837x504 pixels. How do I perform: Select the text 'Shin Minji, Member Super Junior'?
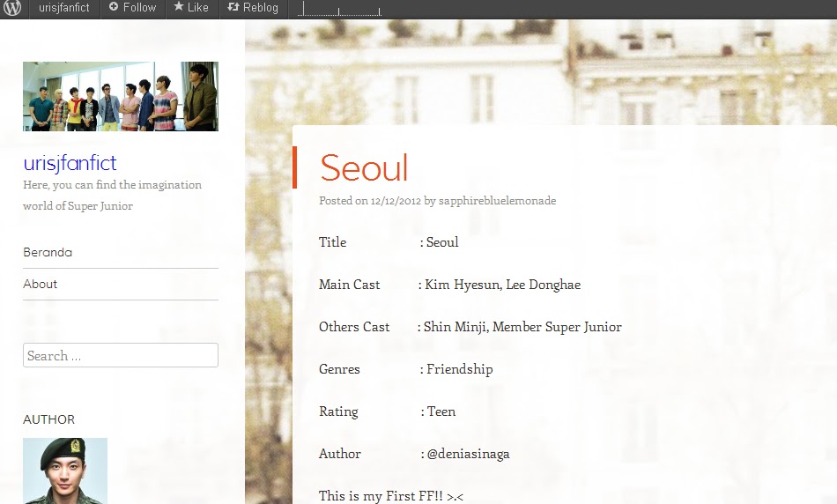[522, 327]
